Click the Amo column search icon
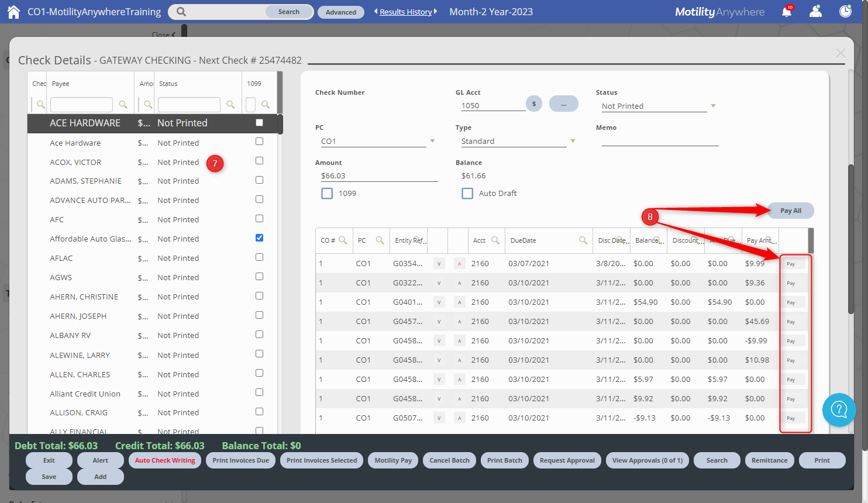Image resolution: width=868 pixels, height=503 pixels. click(149, 105)
